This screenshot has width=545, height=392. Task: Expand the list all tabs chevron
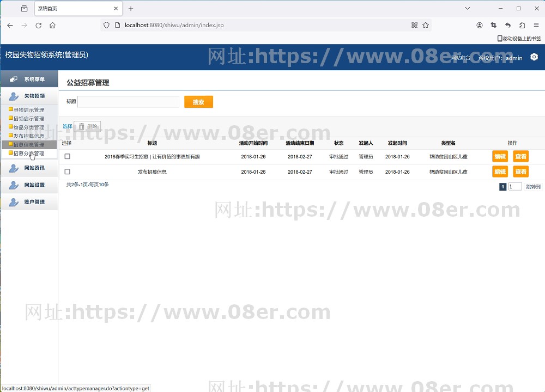click(x=468, y=8)
